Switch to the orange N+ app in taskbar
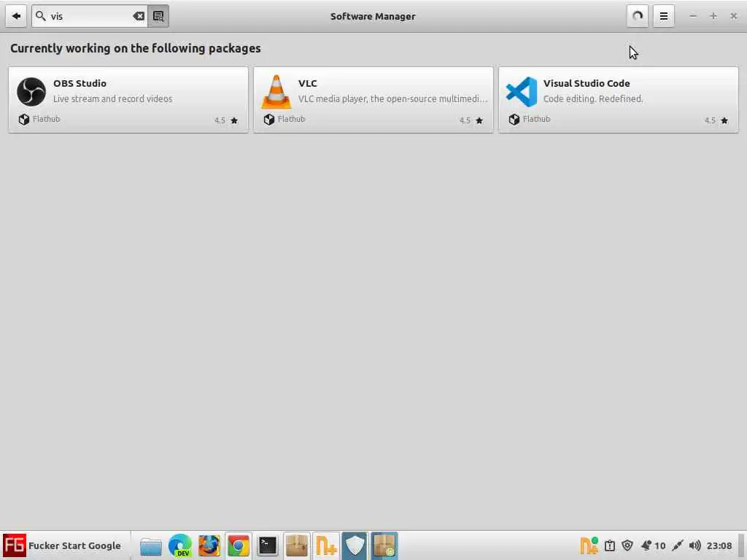The height and width of the screenshot is (560, 747). [326, 546]
